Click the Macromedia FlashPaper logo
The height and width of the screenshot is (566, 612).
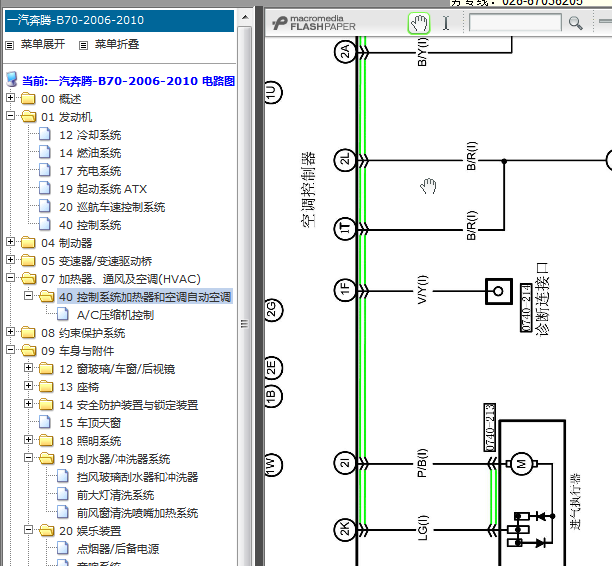click(314, 23)
